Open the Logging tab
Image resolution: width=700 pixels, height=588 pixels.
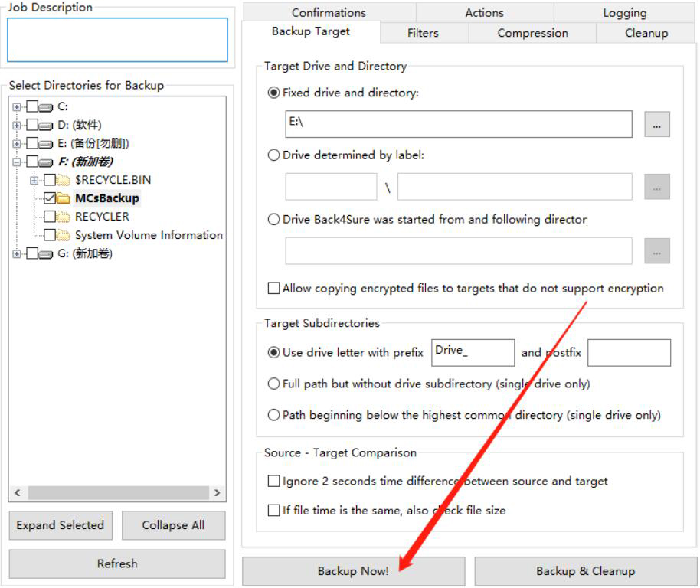pyautogui.click(x=624, y=12)
